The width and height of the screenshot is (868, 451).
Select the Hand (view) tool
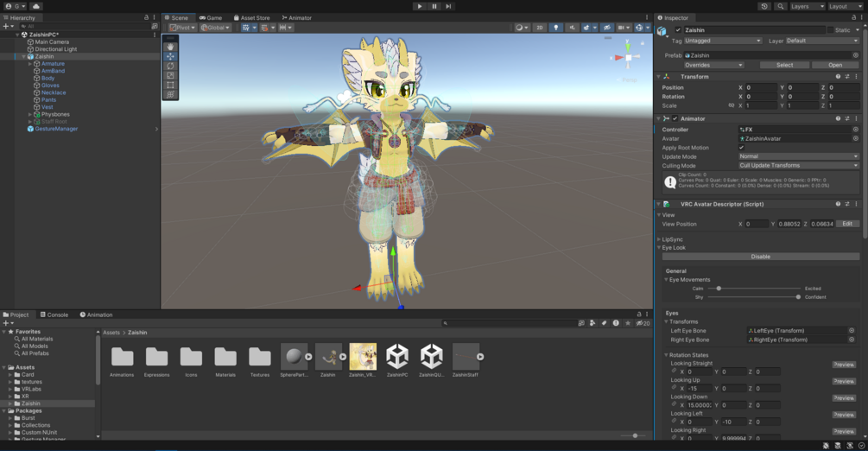[170, 48]
